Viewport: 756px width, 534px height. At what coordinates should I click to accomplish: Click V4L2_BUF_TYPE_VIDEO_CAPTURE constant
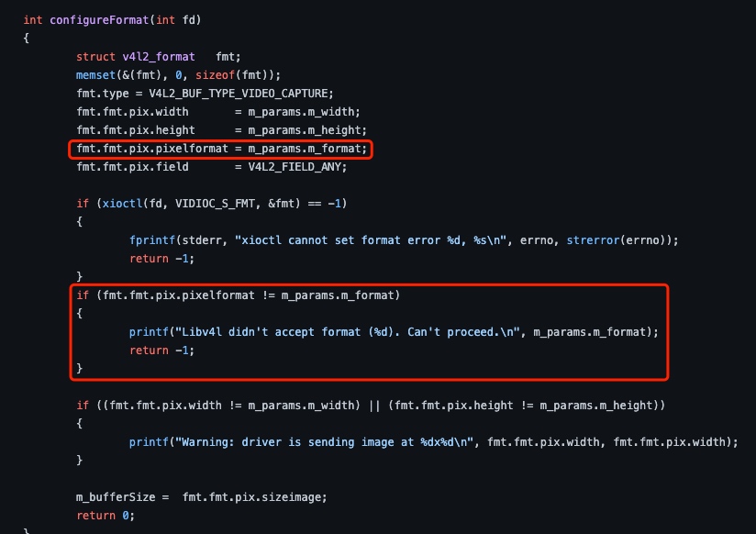tap(239, 93)
